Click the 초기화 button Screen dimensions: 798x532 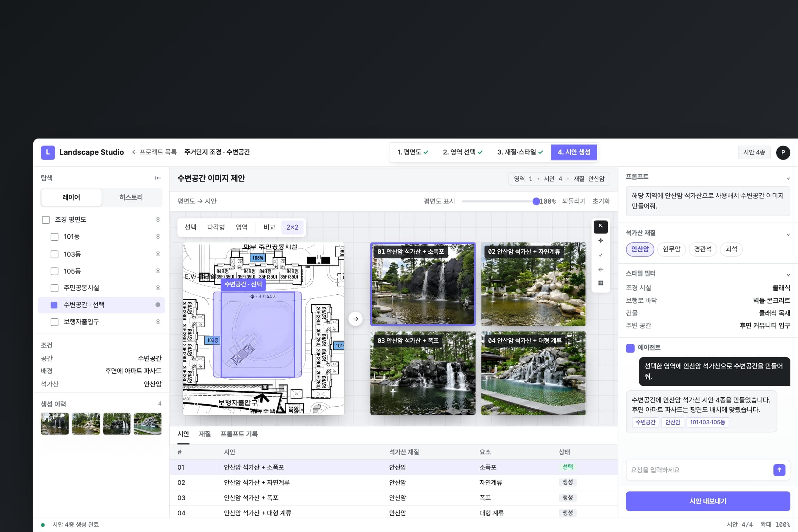pos(601,201)
